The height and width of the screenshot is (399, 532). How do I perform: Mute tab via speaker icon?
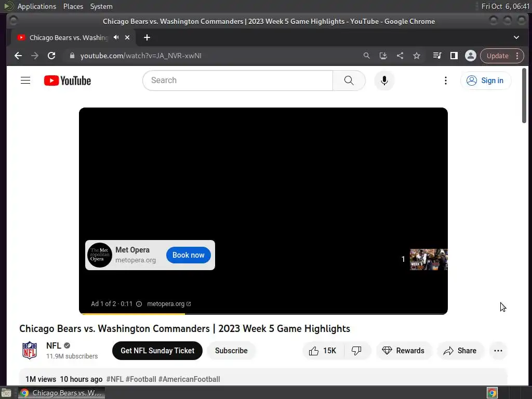(x=116, y=37)
